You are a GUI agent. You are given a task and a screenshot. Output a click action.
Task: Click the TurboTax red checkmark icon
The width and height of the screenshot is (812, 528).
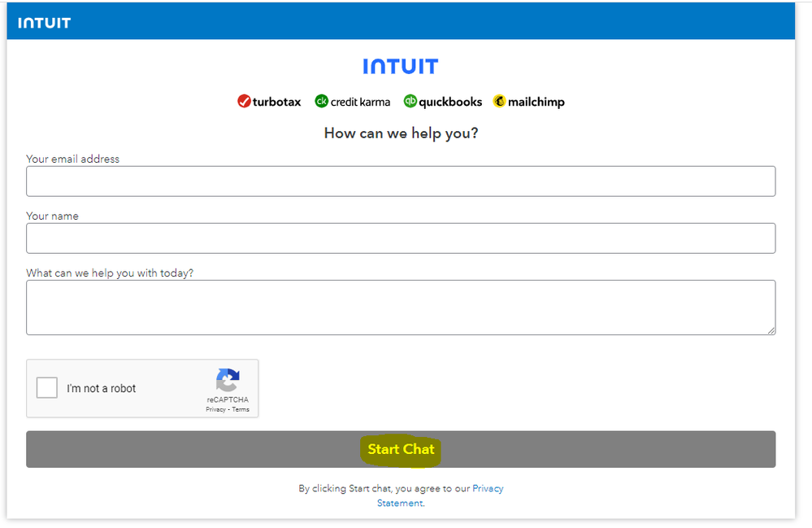point(244,101)
